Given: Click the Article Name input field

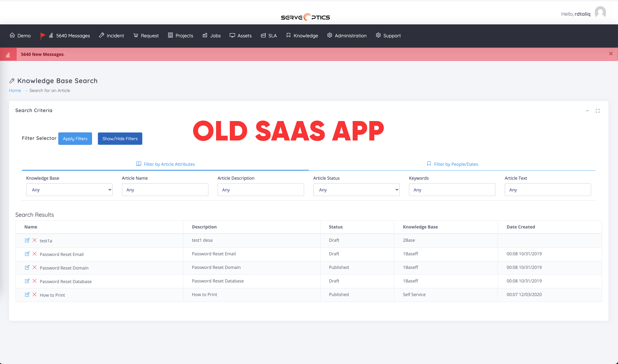Looking at the screenshot, I should click(165, 190).
